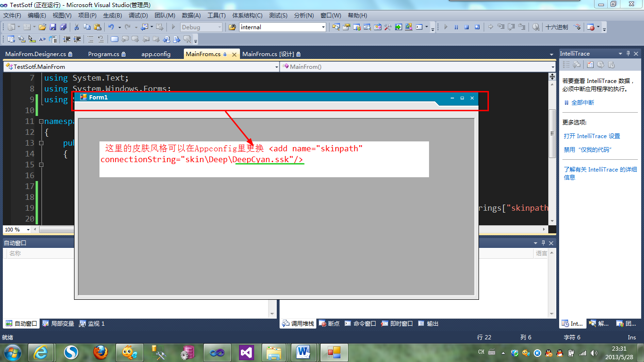Toggle hexadecimal display 十六进制 button
Screen dimensions: 644x362
tap(556, 27)
